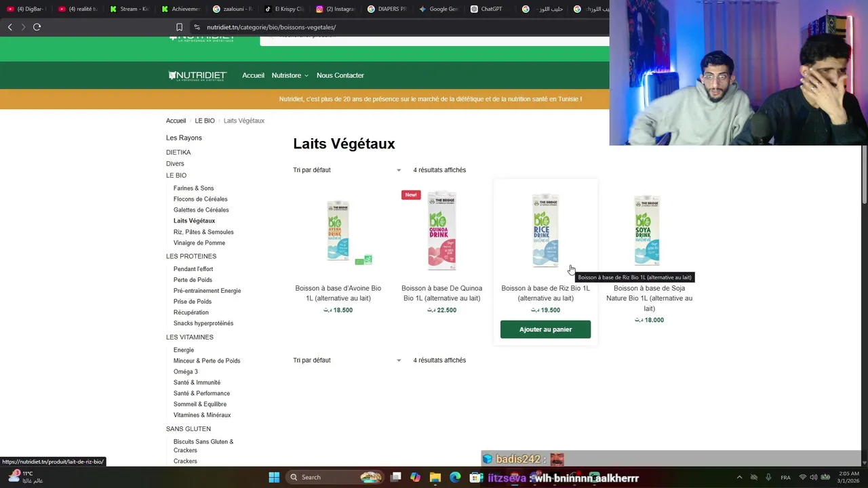Screen dimensions: 868x488
Task: Open site settings icon left of URL
Action: (197, 27)
